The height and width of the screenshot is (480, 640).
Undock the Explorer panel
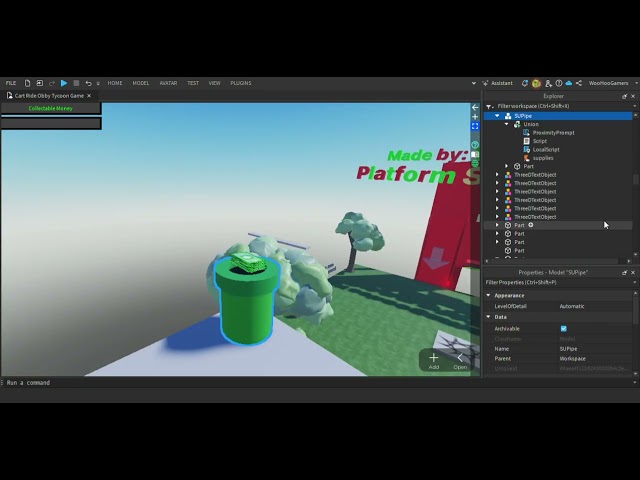coord(624,96)
